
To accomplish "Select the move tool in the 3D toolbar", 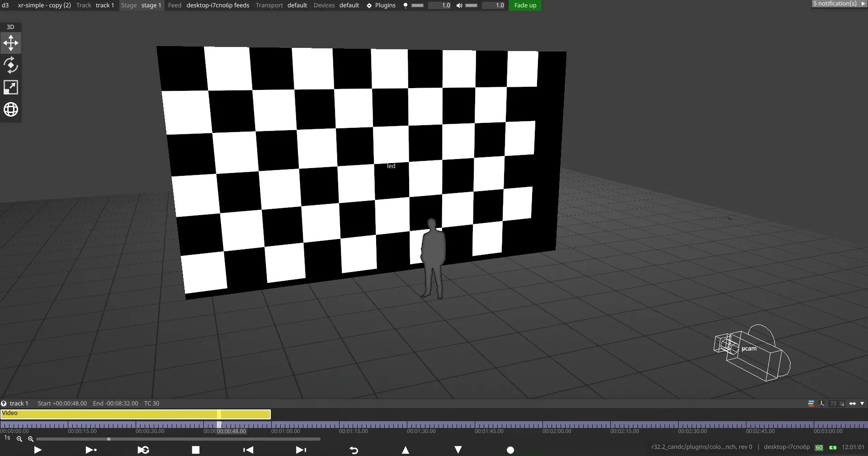I will (x=10, y=43).
